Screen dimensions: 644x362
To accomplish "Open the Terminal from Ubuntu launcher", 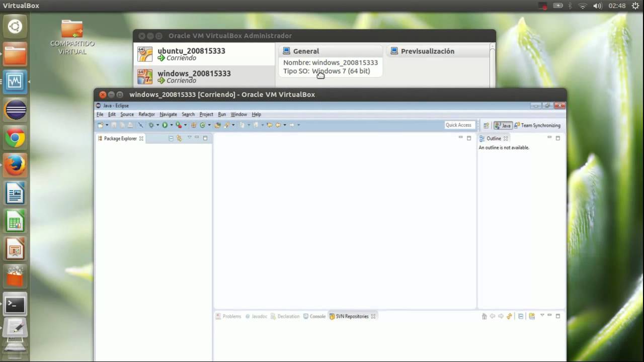I will pyautogui.click(x=15, y=304).
